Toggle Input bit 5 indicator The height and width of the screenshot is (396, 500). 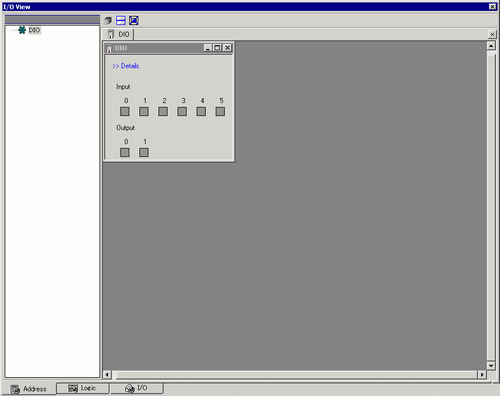220,111
